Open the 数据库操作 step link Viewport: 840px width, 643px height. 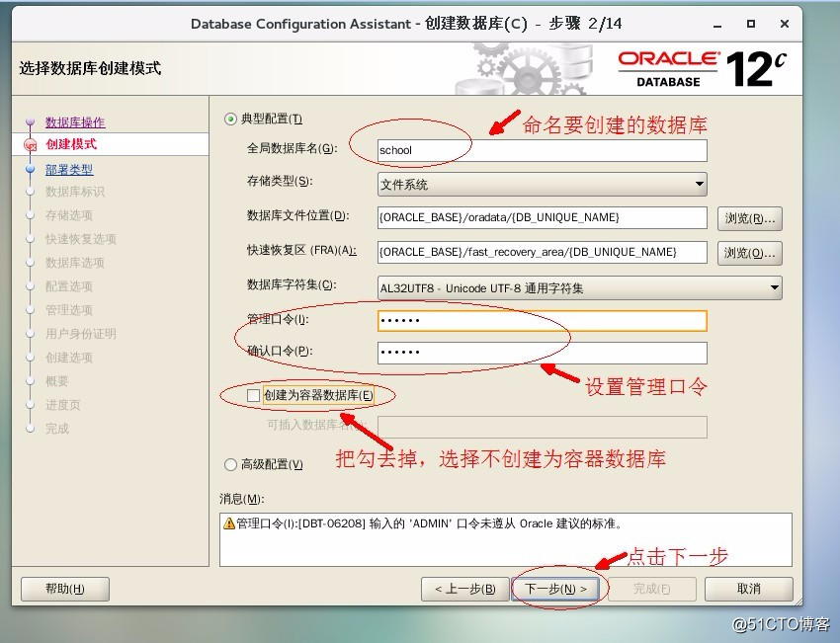pyautogui.click(x=75, y=122)
